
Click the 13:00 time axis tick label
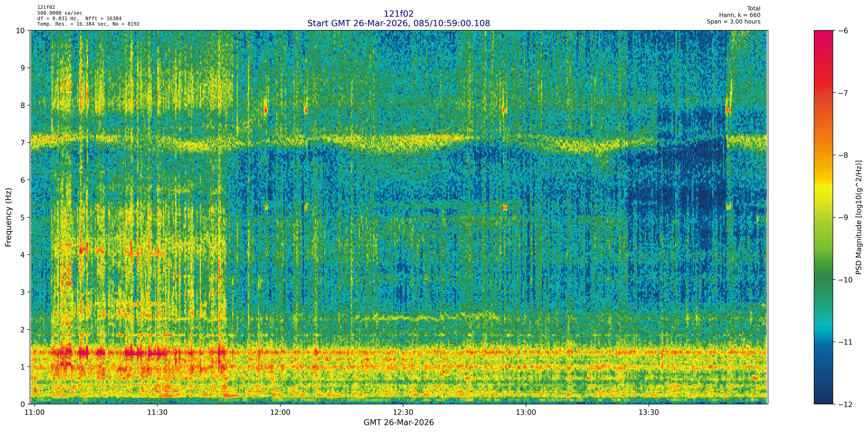coord(526,412)
